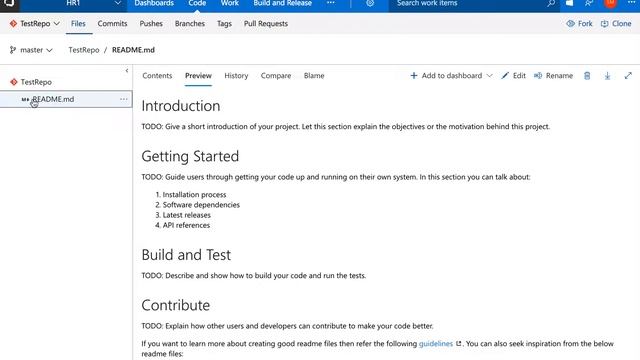The width and height of the screenshot is (640, 360).
Task: Open the Compare view
Action: click(276, 76)
